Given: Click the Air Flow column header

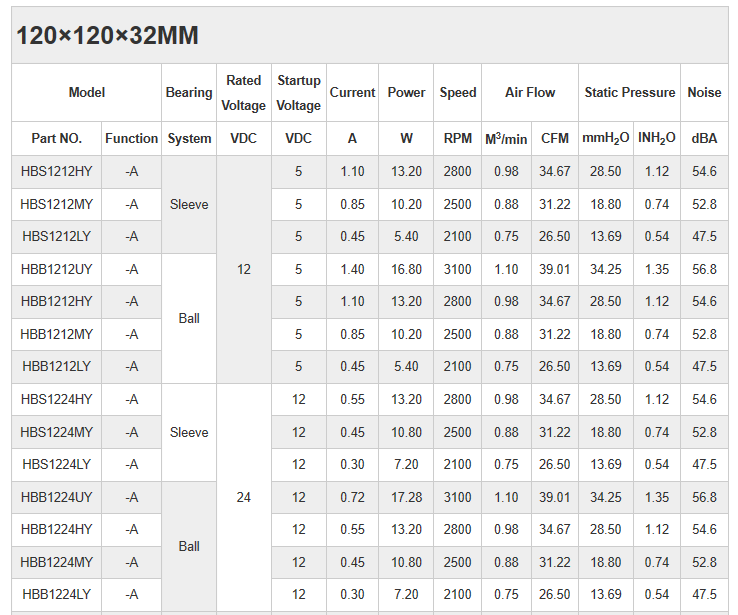Looking at the screenshot, I should [530, 92].
